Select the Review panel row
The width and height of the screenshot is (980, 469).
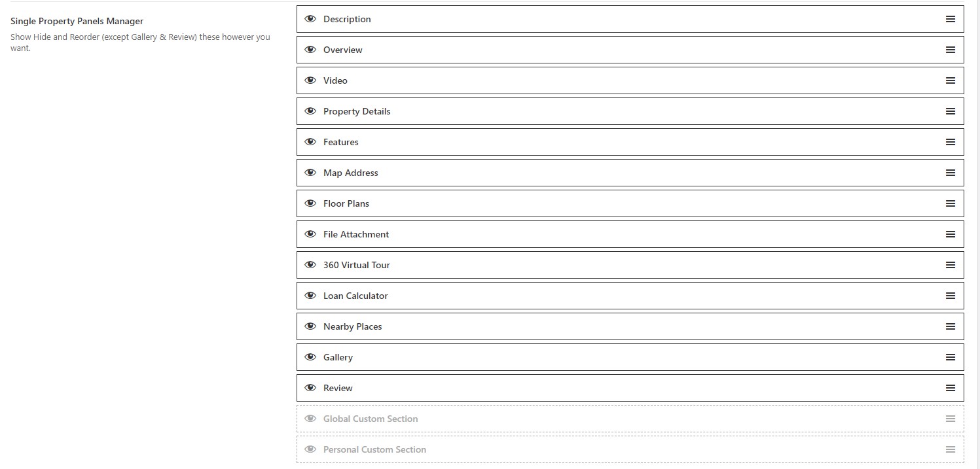point(630,388)
